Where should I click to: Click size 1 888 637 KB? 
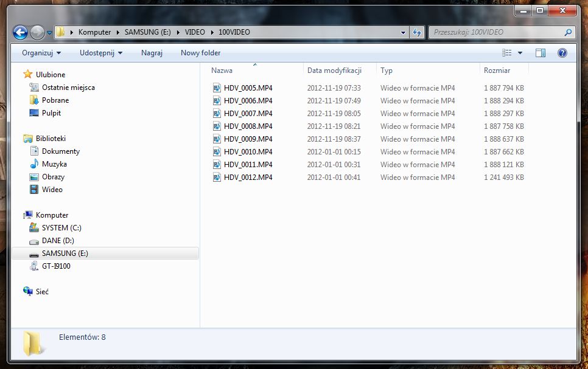click(503, 139)
